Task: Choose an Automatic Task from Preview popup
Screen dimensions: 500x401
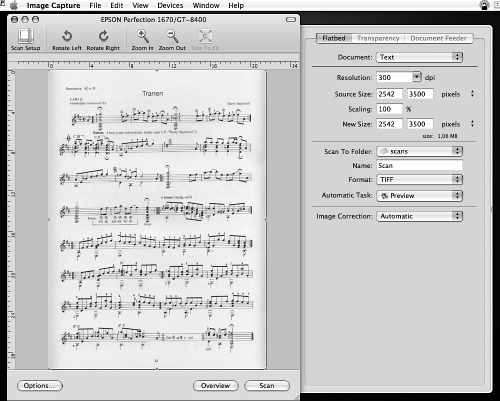Action: [419, 196]
